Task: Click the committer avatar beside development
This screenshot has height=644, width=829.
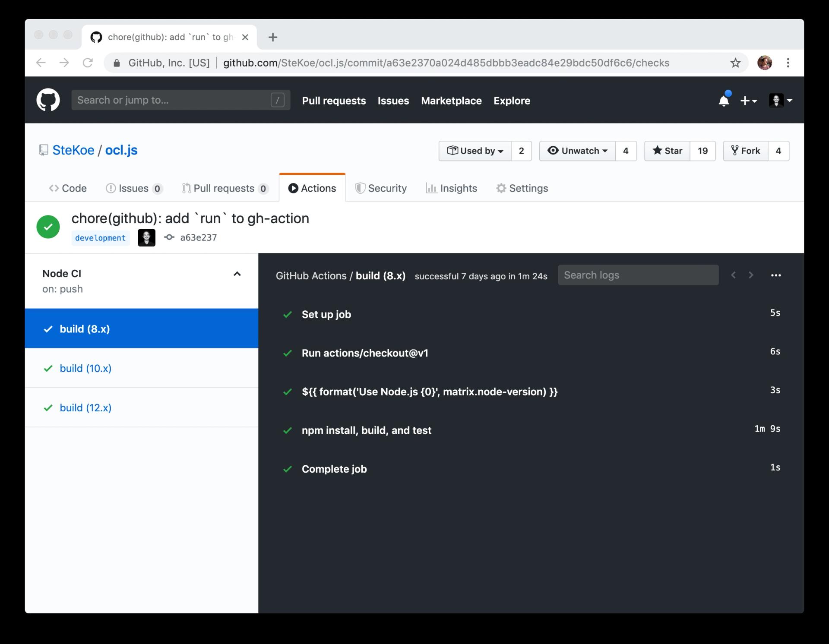Action: [x=146, y=238]
